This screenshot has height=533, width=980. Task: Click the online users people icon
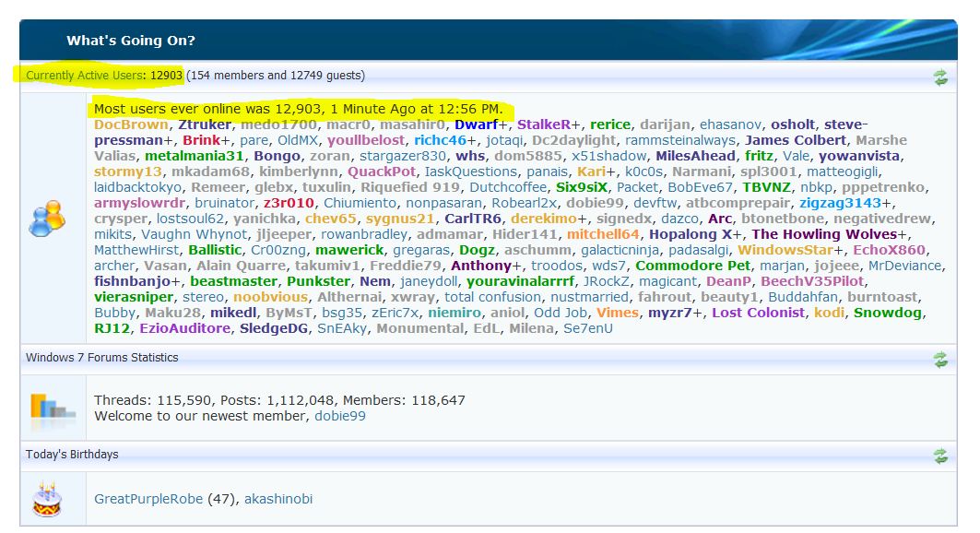(x=47, y=219)
